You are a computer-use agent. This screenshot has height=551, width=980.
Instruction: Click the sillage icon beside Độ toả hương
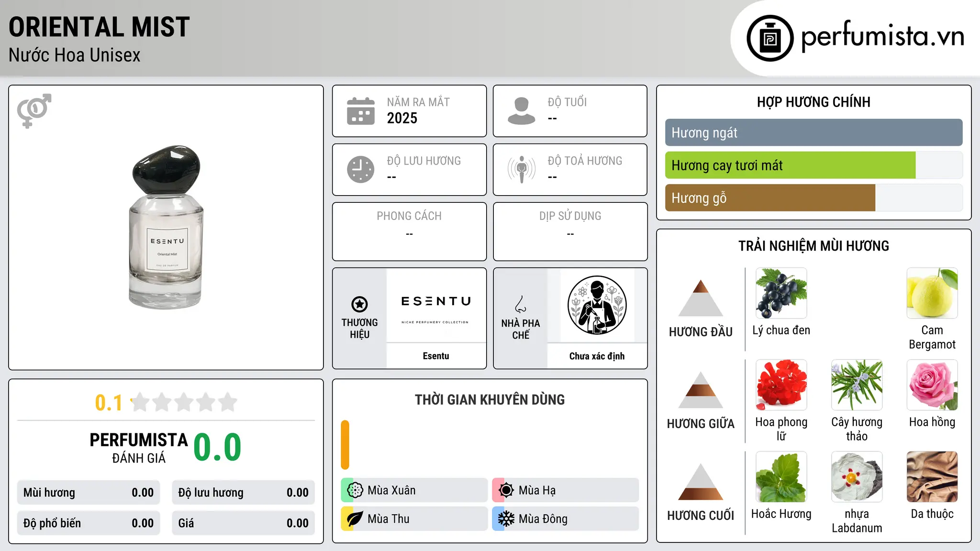521,169
